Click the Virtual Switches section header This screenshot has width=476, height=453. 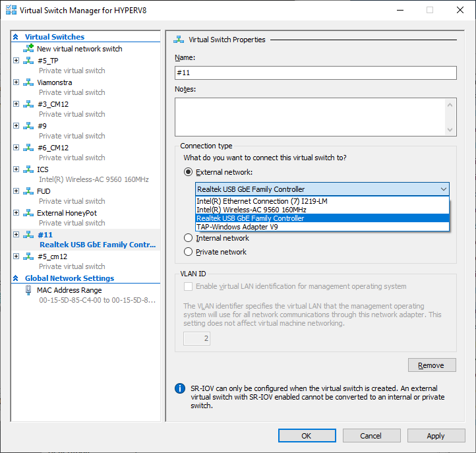pyautogui.click(x=55, y=37)
